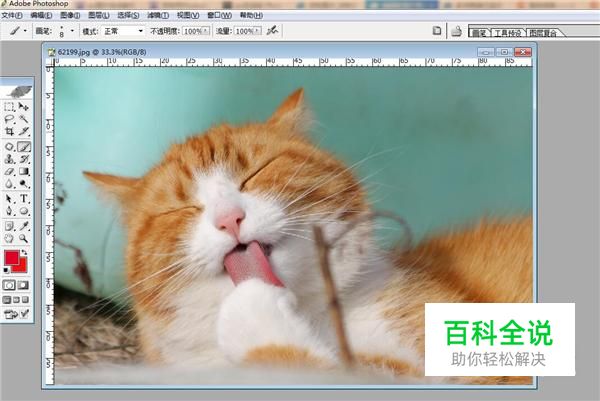Viewport: 600px width, 401px height.
Task: Switch to the 图层复合 palette tab
Action: [543, 33]
